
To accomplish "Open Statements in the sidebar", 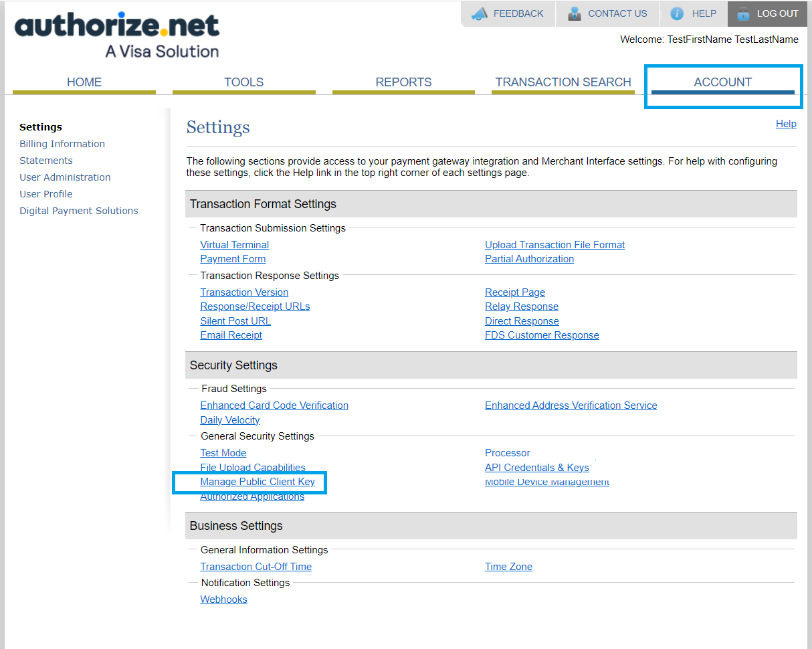I will click(x=46, y=161).
